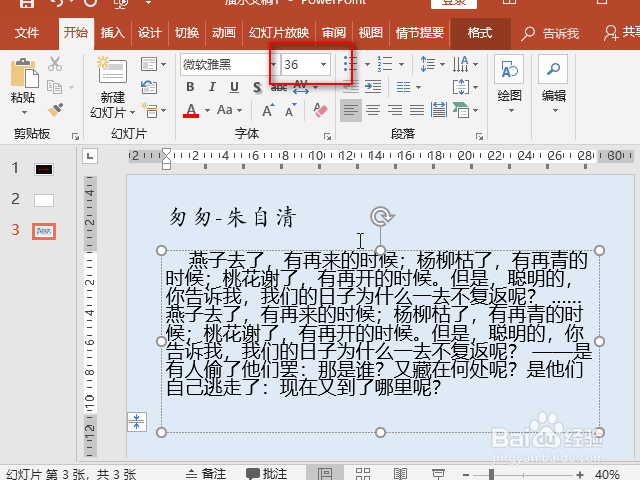Switch to the 动画 Animations tab
Screen dimensions: 640x480
pyautogui.click(x=224, y=33)
